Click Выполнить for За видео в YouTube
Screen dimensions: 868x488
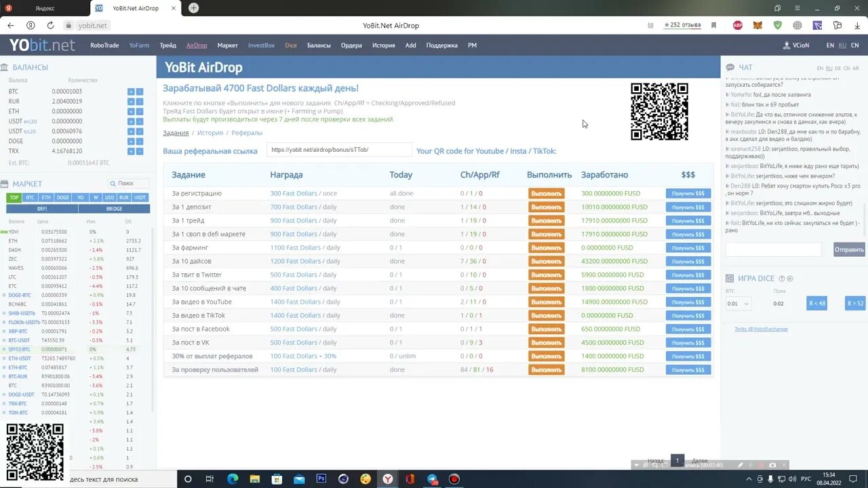pyautogui.click(x=546, y=302)
